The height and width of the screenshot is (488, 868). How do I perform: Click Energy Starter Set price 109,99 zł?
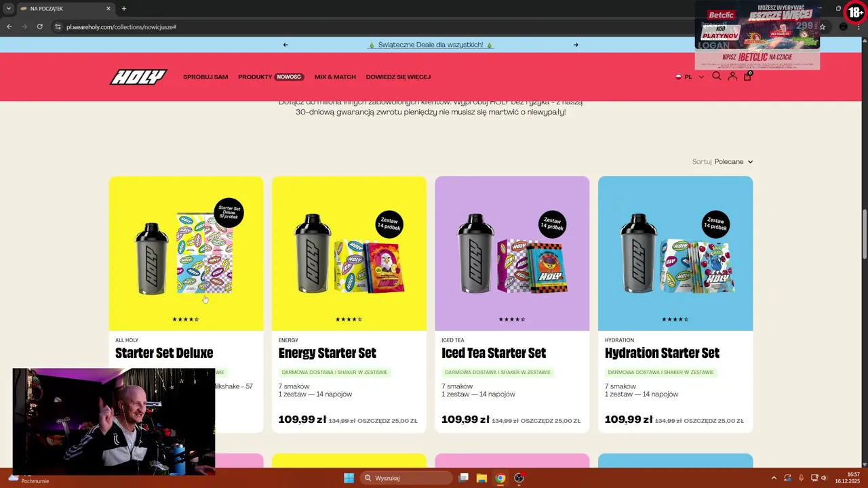point(302,420)
